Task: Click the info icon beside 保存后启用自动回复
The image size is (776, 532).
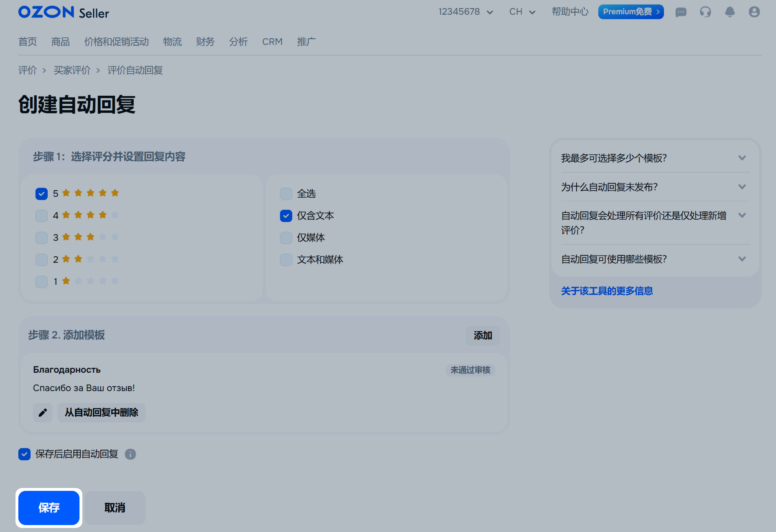Action: [130, 454]
